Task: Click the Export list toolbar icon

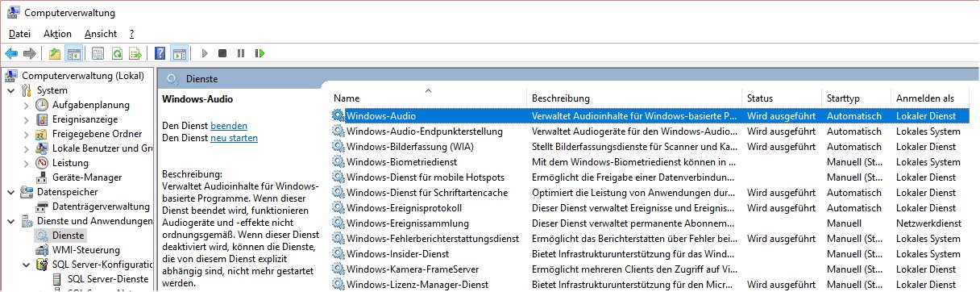Action: coord(136,54)
